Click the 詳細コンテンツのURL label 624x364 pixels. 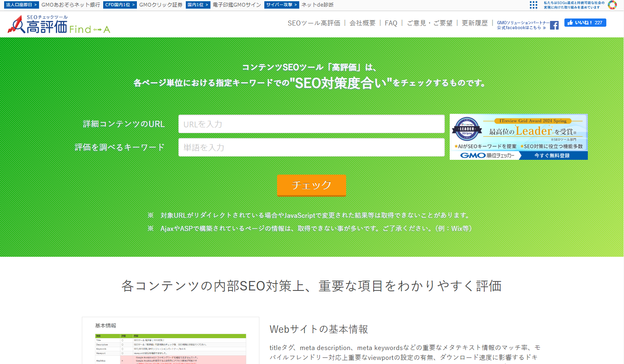[x=124, y=124]
